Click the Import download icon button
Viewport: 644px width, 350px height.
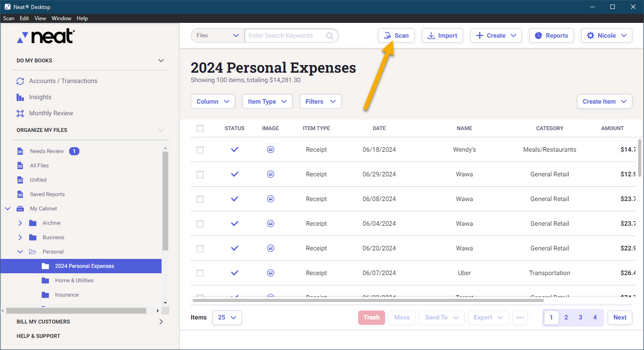tap(442, 35)
